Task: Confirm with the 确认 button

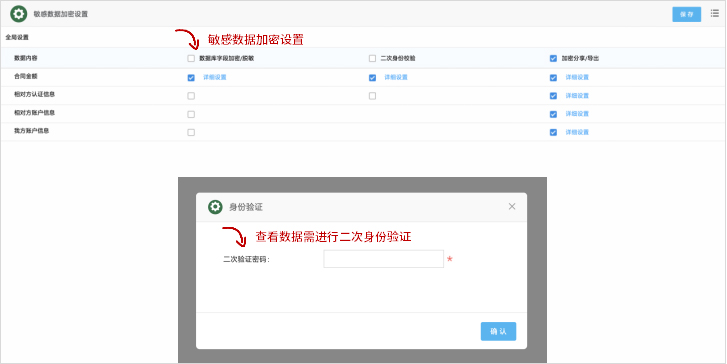Action: (498, 332)
